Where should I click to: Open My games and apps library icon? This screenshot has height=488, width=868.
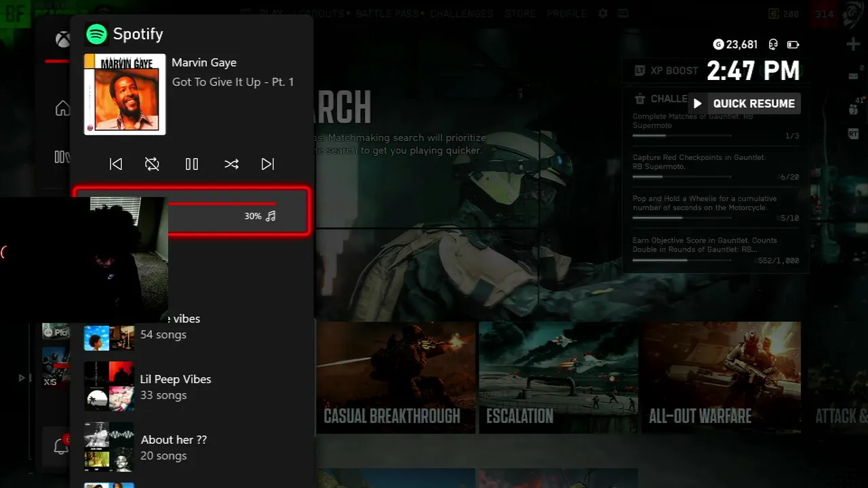click(x=62, y=157)
